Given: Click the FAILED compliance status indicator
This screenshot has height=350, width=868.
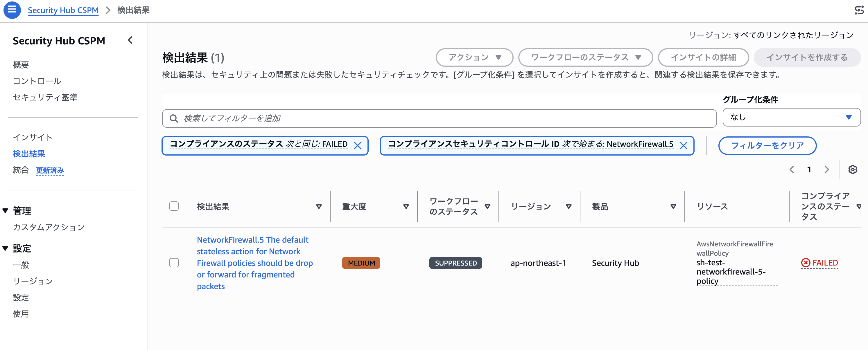Looking at the screenshot, I should [x=819, y=263].
